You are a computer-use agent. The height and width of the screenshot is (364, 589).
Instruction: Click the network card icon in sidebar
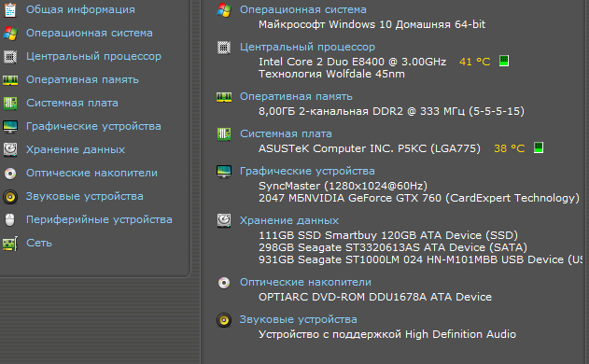(10, 244)
